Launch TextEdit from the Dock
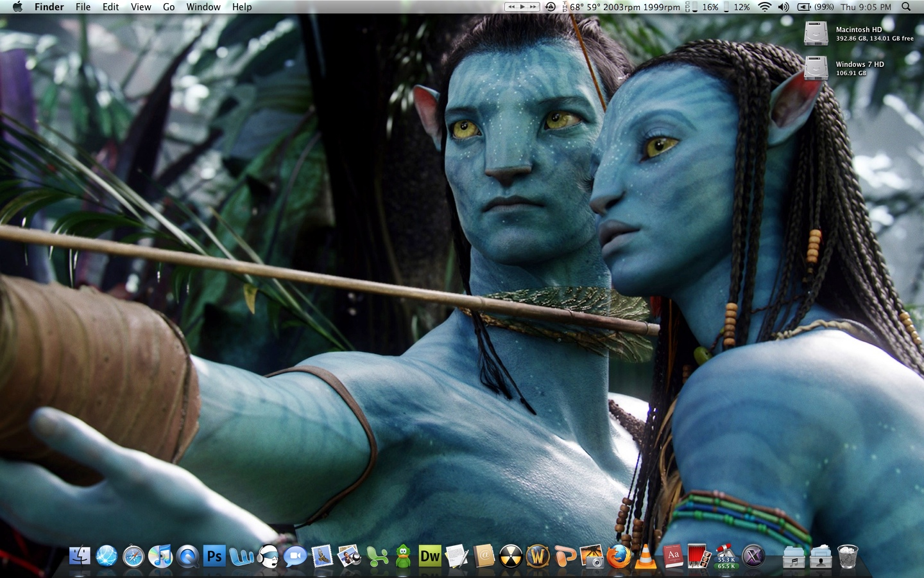 457,556
